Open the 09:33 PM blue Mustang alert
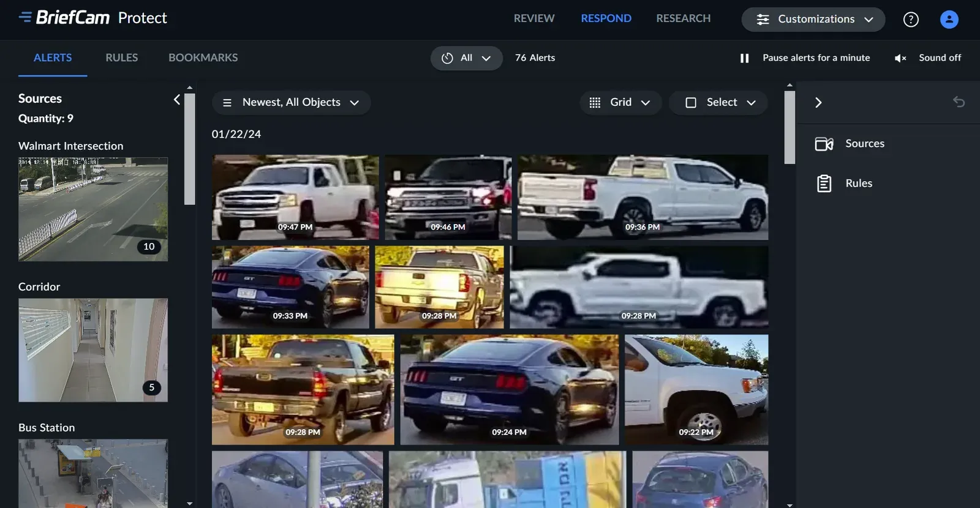The height and width of the screenshot is (508, 980). tap(290, 288)
